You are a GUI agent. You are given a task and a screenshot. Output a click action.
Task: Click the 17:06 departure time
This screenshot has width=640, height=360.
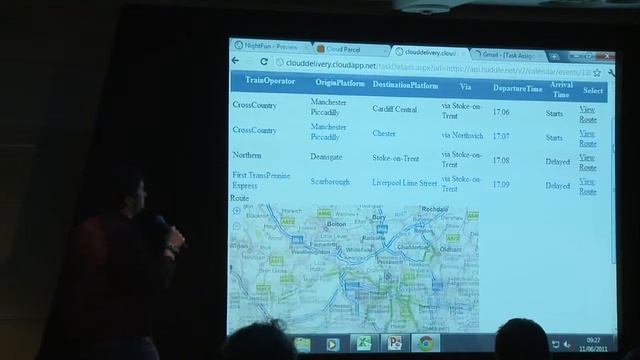pos(501,112)
